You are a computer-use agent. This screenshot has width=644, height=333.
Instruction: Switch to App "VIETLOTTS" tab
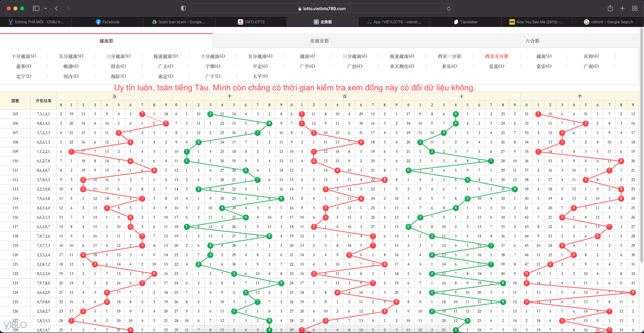[x=394, y=22]
